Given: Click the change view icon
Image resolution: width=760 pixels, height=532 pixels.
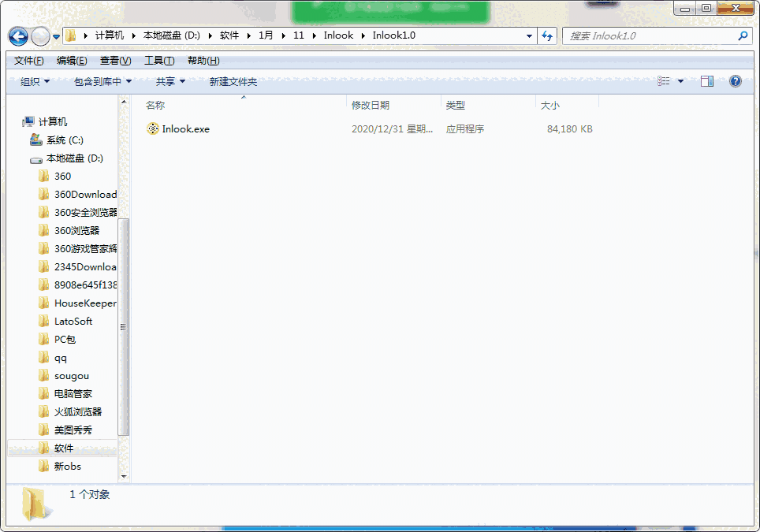Looking at the screenshot, I should click(664, 81).
